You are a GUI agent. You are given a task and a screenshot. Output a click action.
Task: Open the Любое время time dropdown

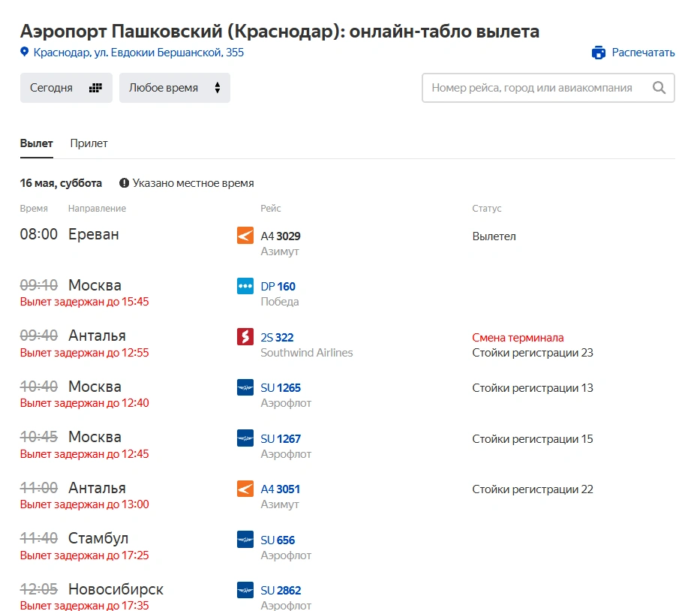coord(175,88)
